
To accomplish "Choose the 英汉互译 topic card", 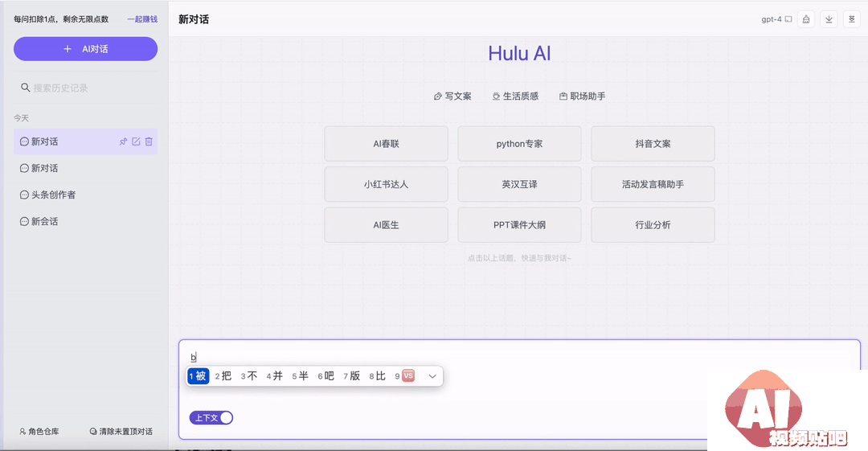I will coord(519,184).
